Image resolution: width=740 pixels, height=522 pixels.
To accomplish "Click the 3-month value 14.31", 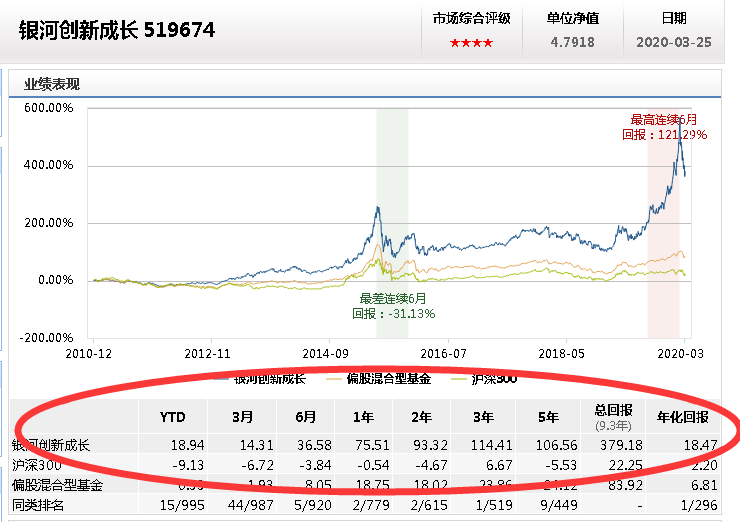I will (256, 445).
